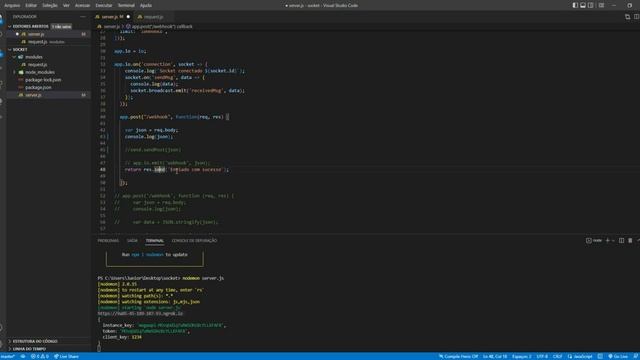Open package-lock.json file
Screen dimensions: 640x360
[x=43, y=80]
